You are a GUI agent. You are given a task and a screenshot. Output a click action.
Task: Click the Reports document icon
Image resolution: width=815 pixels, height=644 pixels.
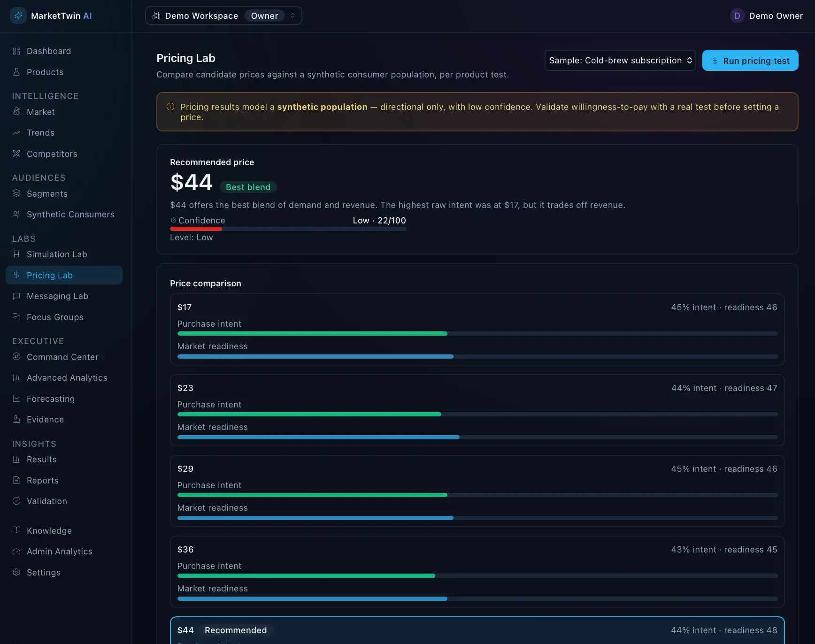(x=16, y=480)
